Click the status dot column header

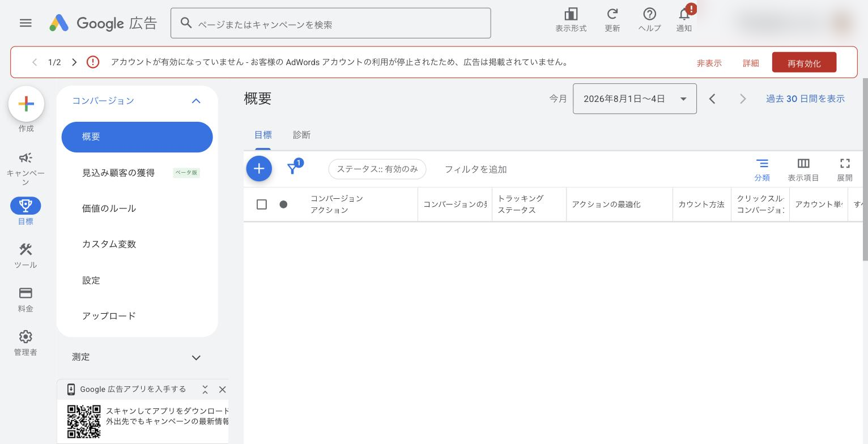click(283, 204)
